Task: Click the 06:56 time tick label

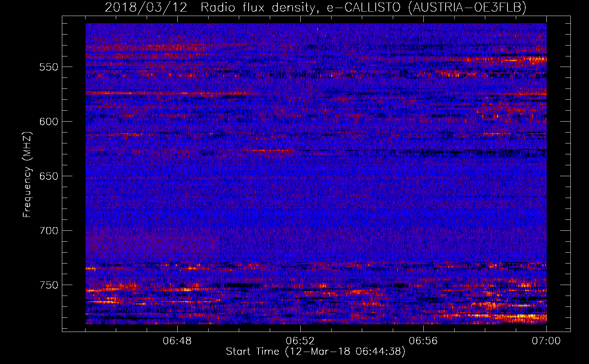Action: 423,341
